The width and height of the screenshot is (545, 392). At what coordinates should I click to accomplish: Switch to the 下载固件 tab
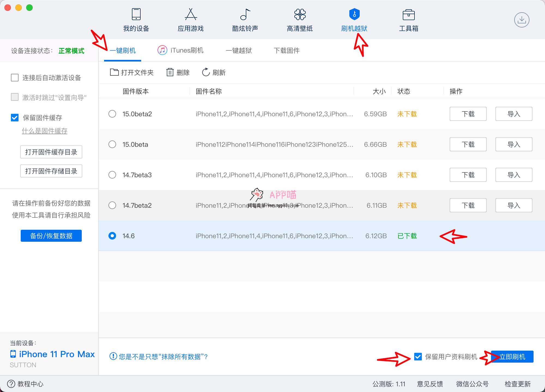(x=287, y=51)
